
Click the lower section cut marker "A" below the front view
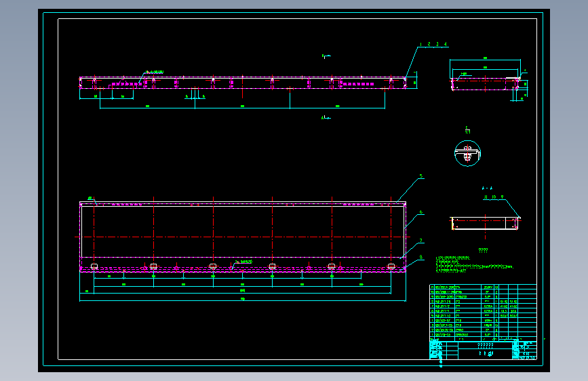click(326, 118)
